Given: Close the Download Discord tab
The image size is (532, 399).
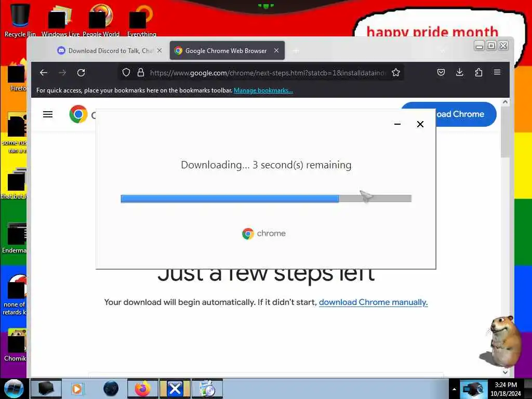Looking at the screenshot, I should (x=159, y=50).
